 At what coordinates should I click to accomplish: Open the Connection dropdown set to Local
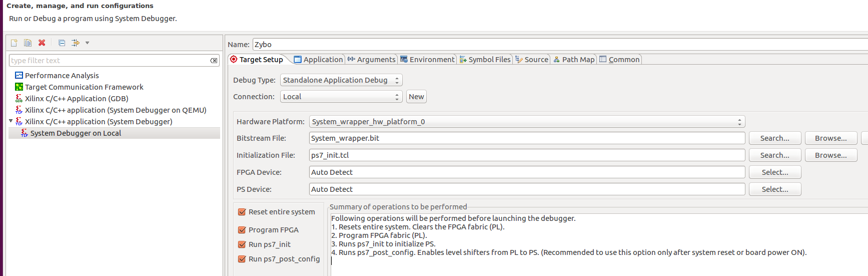341,97
